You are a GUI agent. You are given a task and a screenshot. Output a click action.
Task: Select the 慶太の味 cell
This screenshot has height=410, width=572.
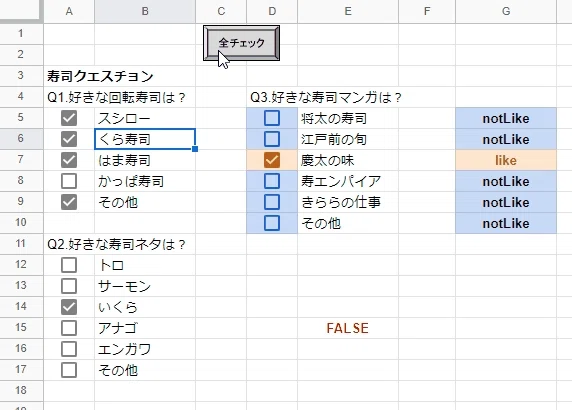(x=348, y=160)
